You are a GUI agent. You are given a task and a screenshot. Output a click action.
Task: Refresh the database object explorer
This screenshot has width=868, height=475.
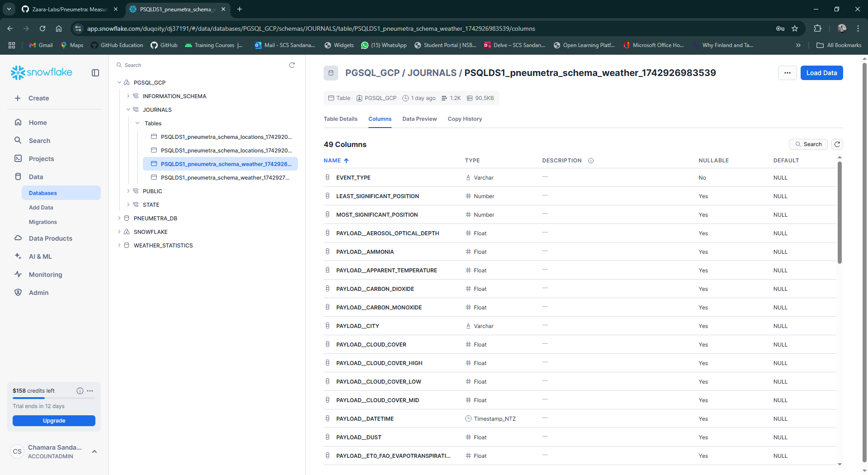click(292, 65)
